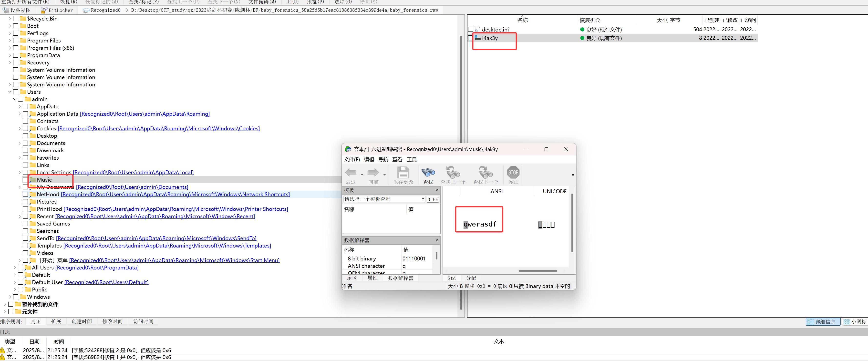
Task: Check the desktop.ini file checkbox
Action: point(471,29)
